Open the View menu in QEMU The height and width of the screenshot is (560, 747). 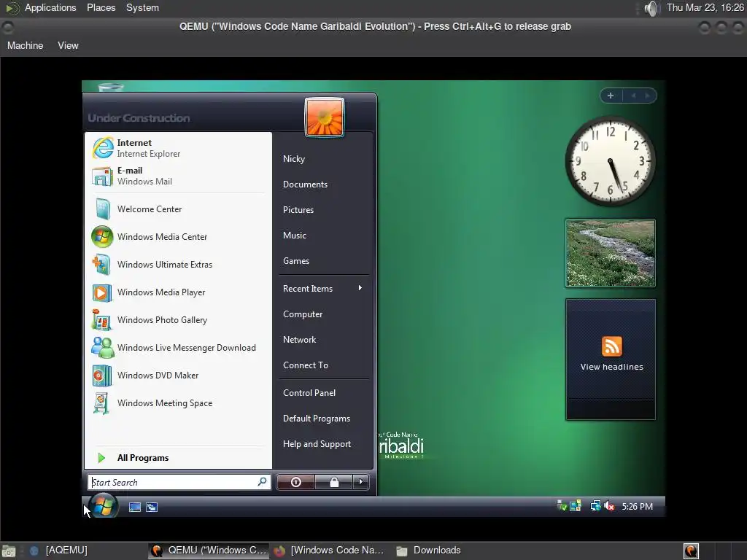(68, 46)
